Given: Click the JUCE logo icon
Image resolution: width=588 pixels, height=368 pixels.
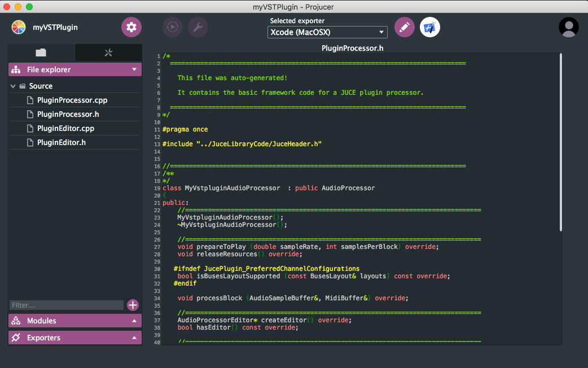Looking at the screenshot, I should [19, 27].
